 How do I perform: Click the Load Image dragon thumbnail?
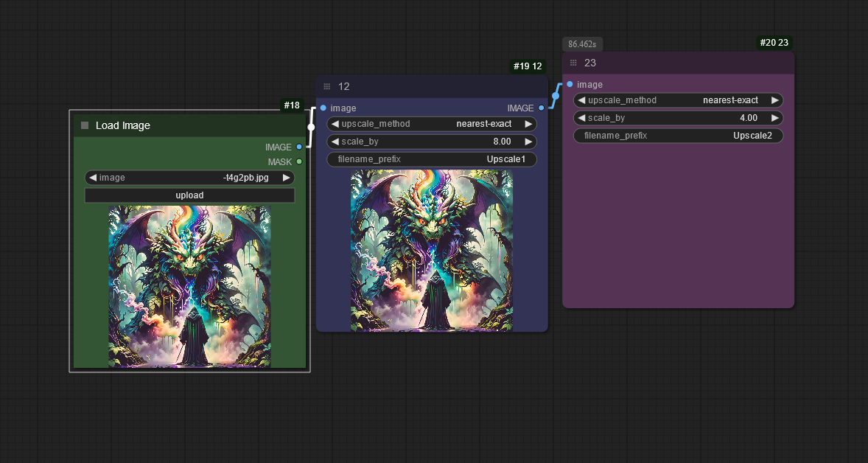pos(189,286)
